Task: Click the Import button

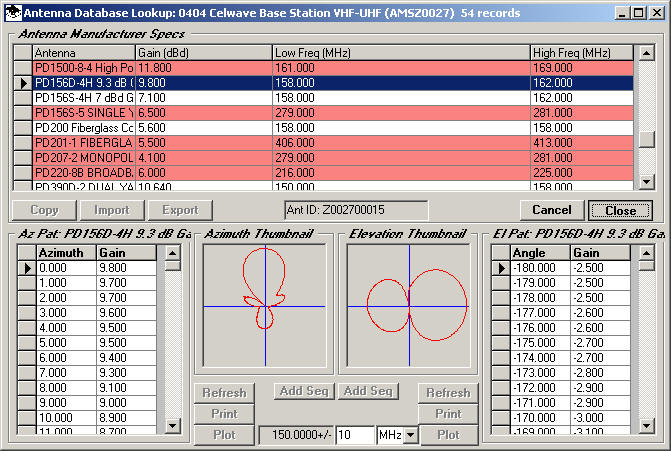Action: pyautogui.click(x=112, y=210)
